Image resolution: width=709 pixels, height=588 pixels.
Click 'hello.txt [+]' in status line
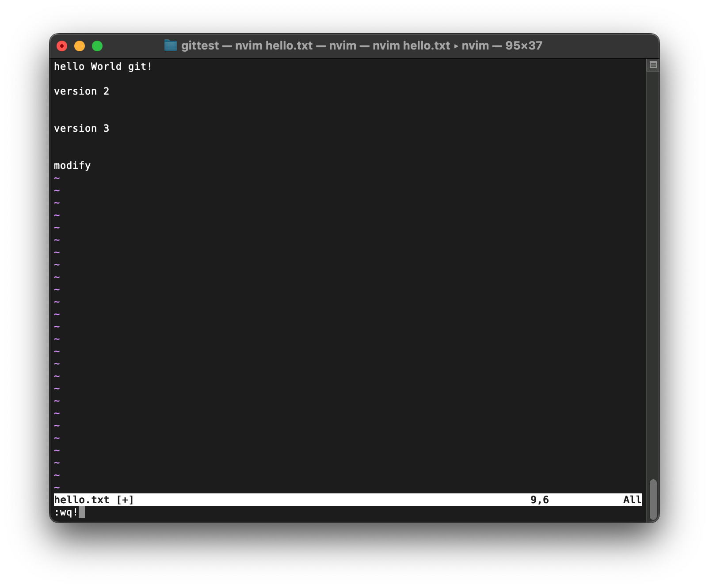pos(94,500)
